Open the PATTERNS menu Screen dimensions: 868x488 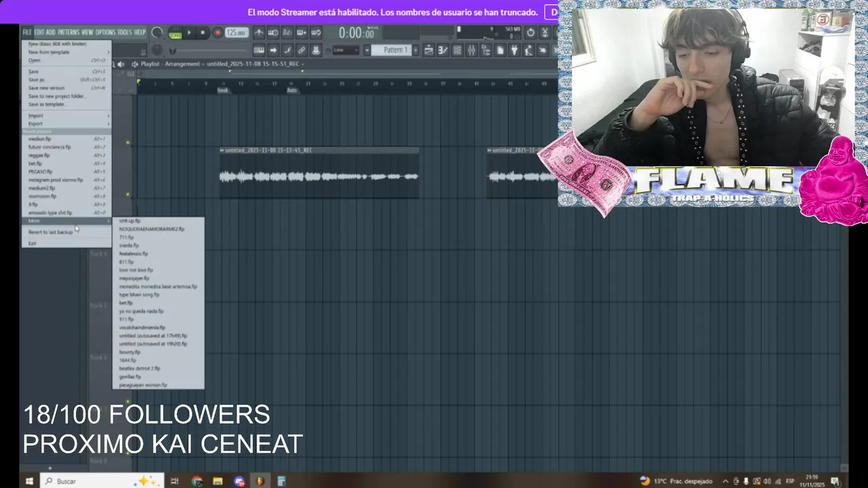tap(68, 33)
